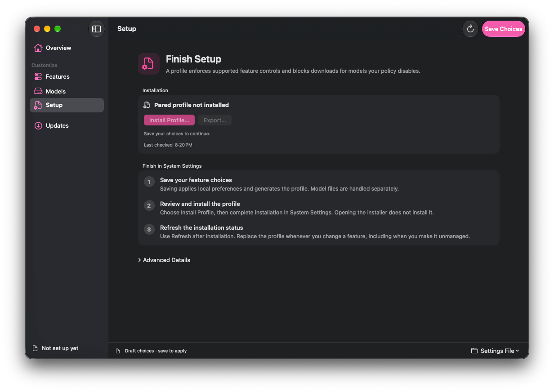Click Save your choices to continue text

(177, 134)
